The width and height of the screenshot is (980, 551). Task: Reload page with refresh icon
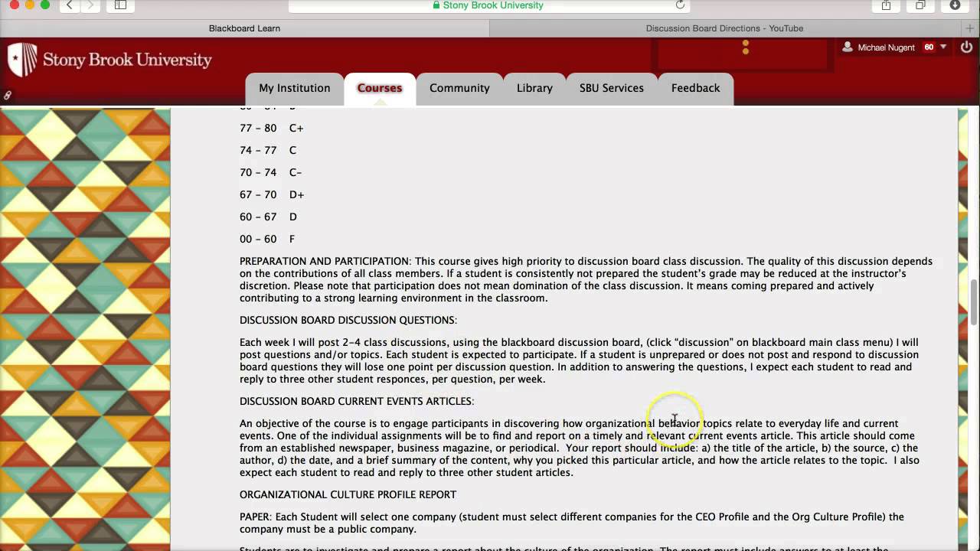click(680, 5)
